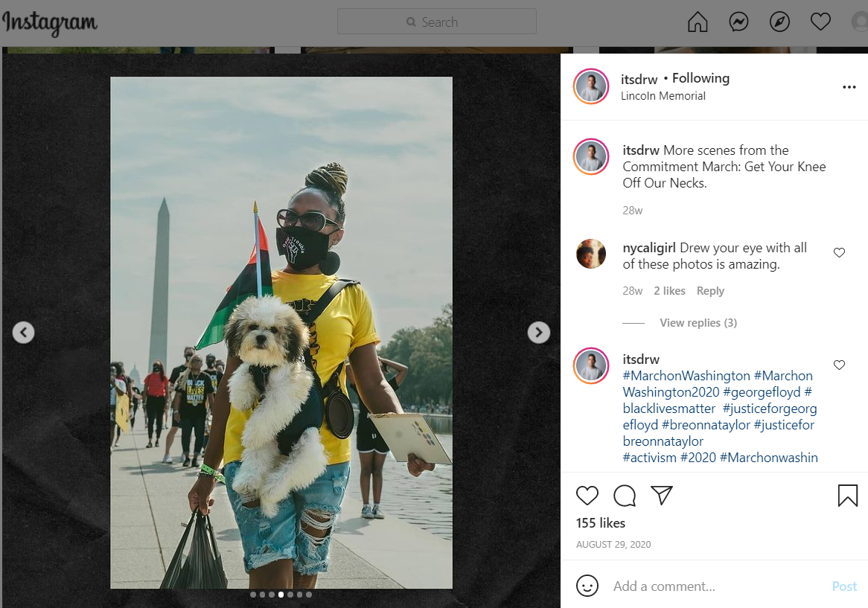Go to Instagram home feed icon
The image size is (868, 608).
point(698,22)
